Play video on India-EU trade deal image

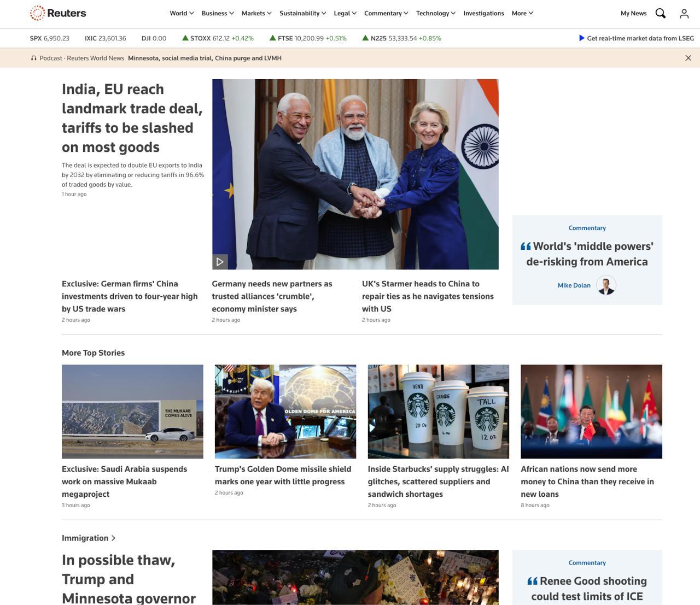click(x=220, y=262)
